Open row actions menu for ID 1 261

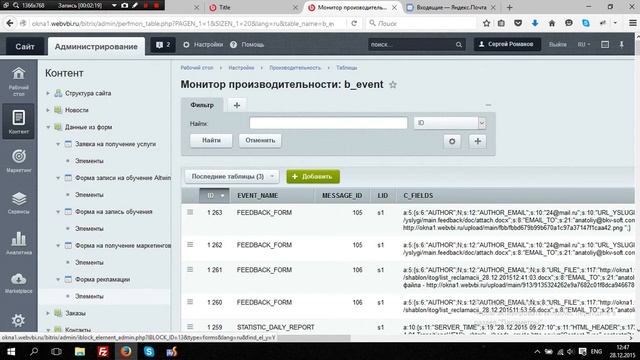(190, 269)
